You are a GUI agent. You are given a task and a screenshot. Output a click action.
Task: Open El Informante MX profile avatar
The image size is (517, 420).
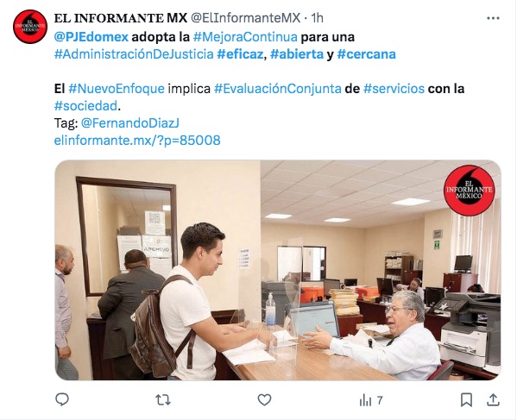tap(30, 27)
